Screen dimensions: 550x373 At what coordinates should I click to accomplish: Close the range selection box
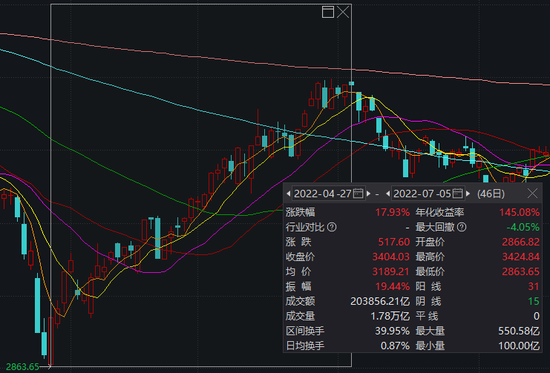pyautogui.click(x=343, y=12)
